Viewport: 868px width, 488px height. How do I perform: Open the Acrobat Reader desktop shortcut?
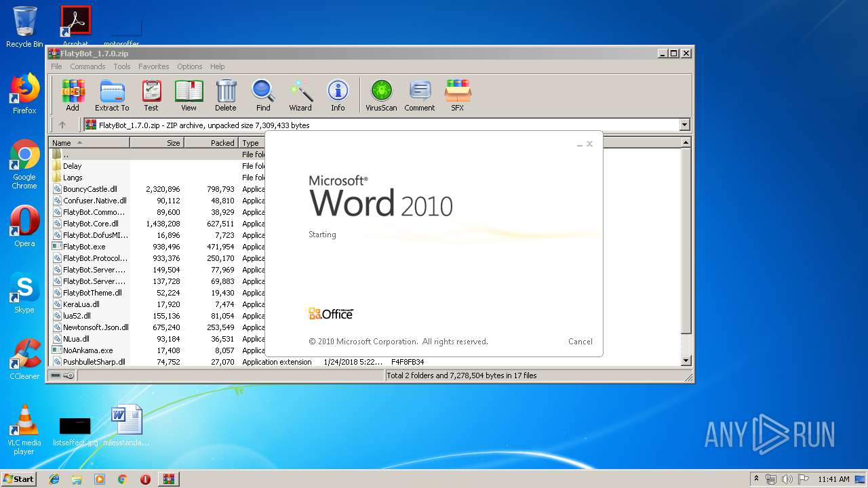tap(75, 26)
